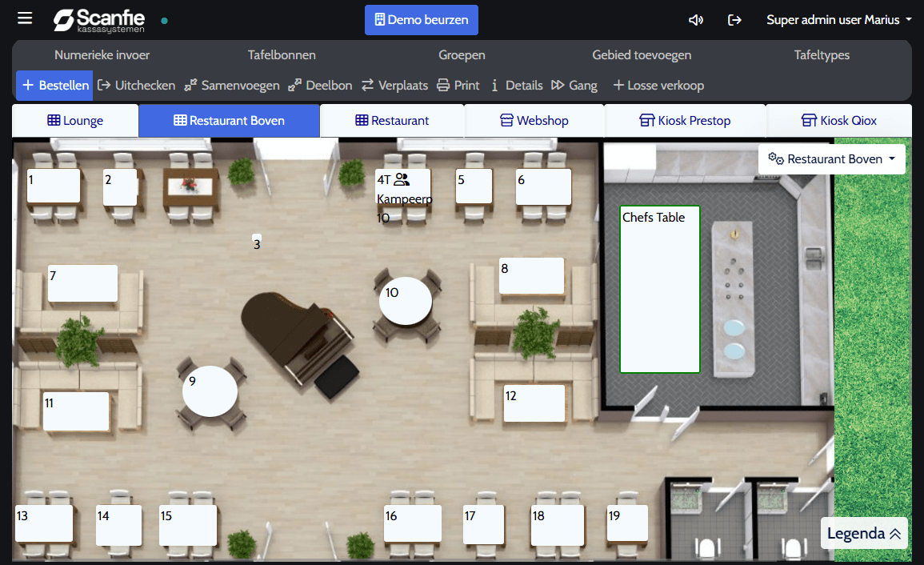Click the Print icon in the toolbar
This screenshot has width=924, height=565.
pyautogui.click(x=458, y=85)
